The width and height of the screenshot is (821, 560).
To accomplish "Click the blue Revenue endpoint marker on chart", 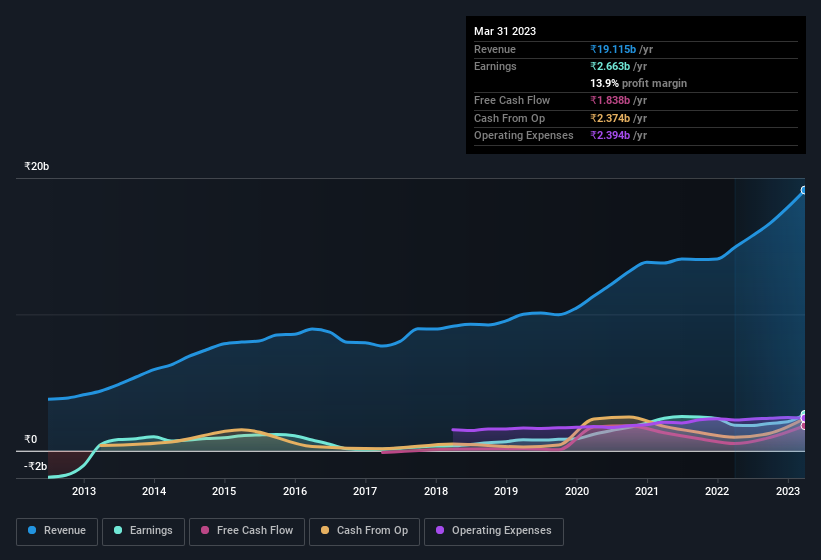I will click(804, 190).
